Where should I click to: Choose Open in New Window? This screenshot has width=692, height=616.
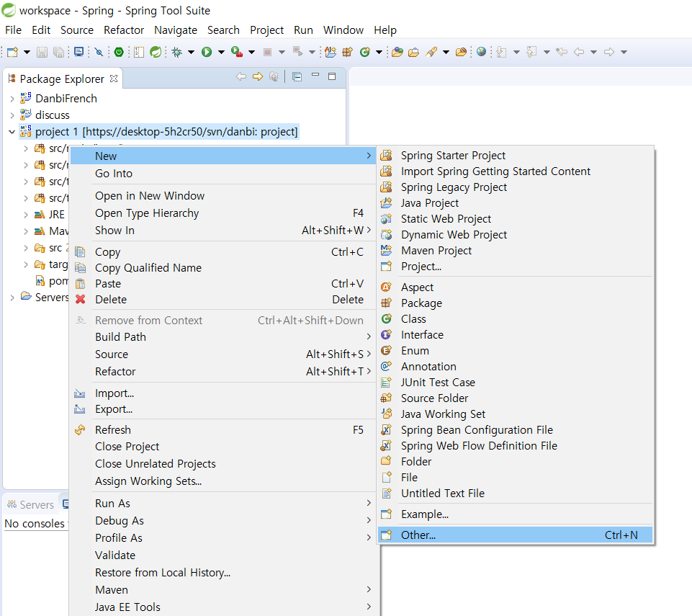pyautogui.click(x=224, y=196)
